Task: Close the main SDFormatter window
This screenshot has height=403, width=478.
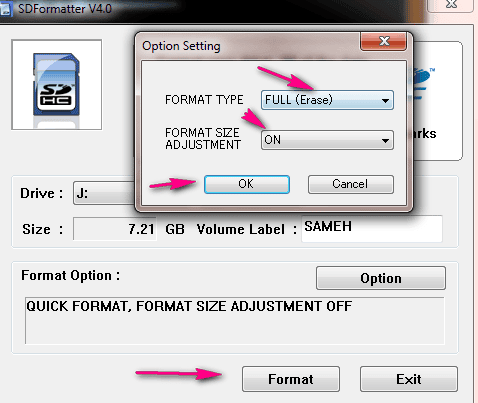Action: 451,5
